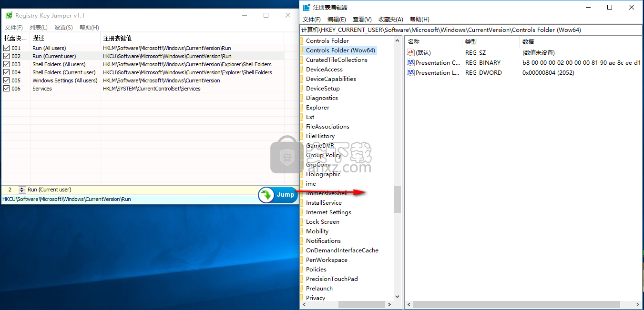The image size is (644, 310).
Task: Toggle checkbox for entry 002 Run (Current user)
Action: (x=6, y=56)
